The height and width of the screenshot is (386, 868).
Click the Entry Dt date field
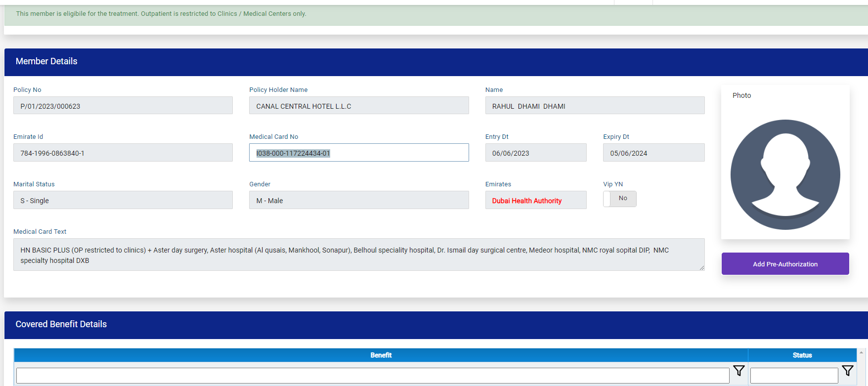(x=535, y=153)
